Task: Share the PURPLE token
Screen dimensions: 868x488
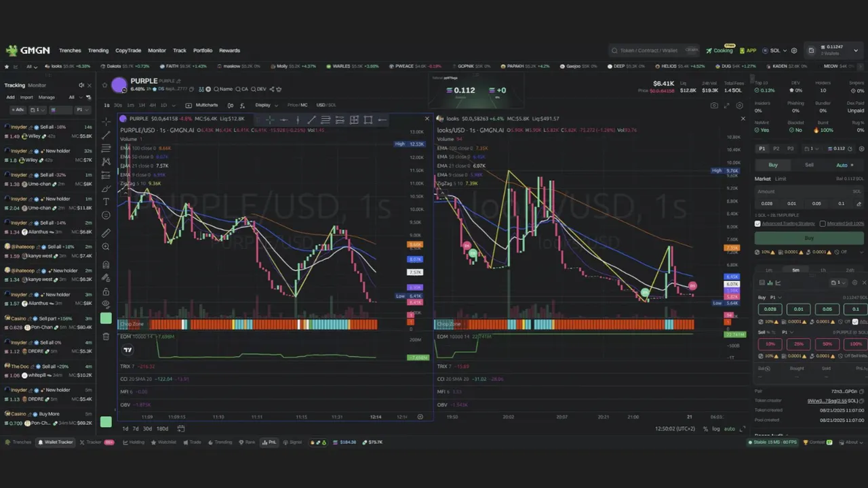Action: (x=272, y=89)
